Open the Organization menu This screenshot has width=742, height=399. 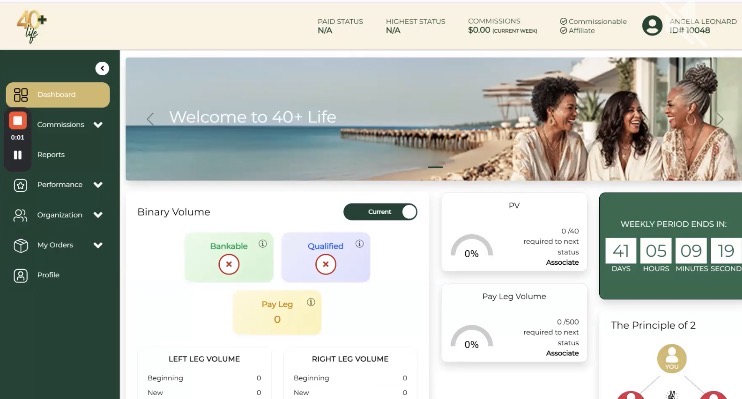coord(60,215)
